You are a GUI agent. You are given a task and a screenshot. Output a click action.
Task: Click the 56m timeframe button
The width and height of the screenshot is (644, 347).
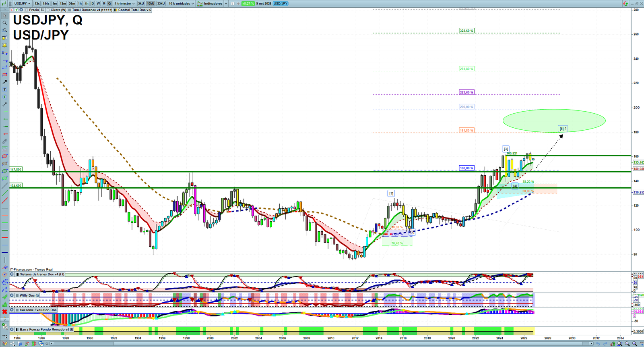(72, 4)
